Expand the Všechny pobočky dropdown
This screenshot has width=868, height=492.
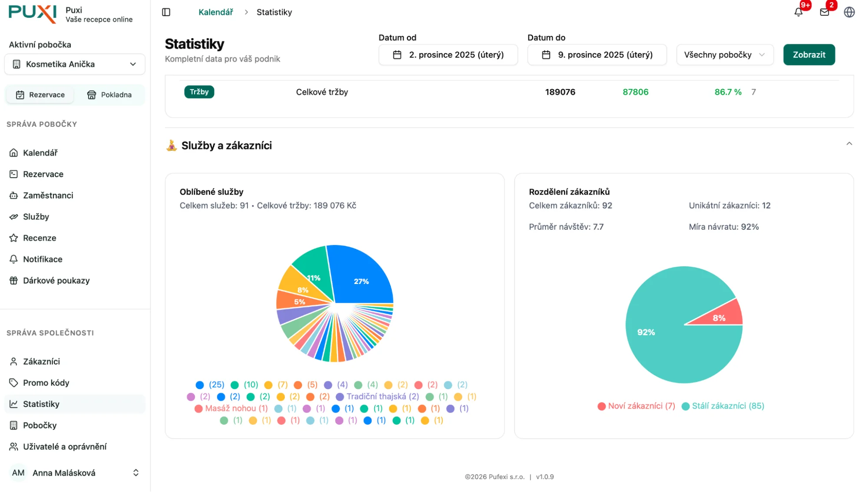click(x=724, y=55)
